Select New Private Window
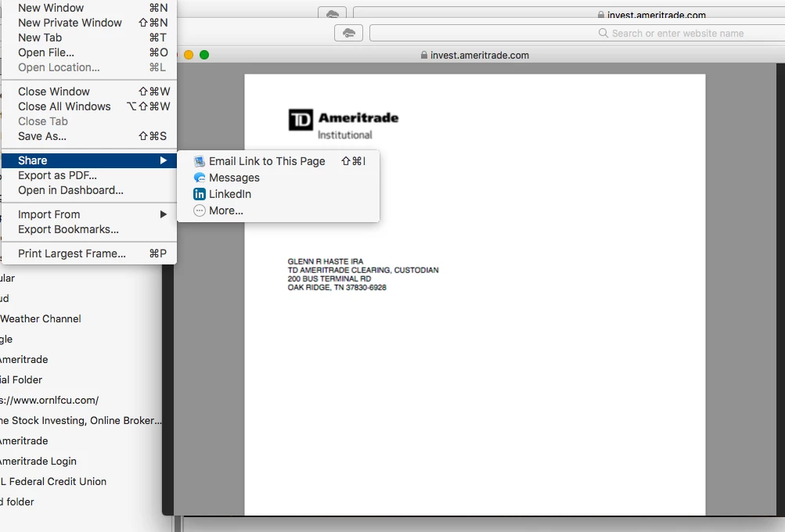The width and height of the screenshot is (785, 532). [x=89, y=23]
